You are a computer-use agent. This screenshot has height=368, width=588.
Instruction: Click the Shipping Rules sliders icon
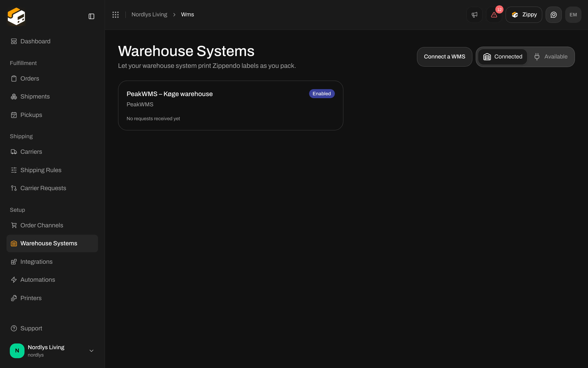point(14,170)
